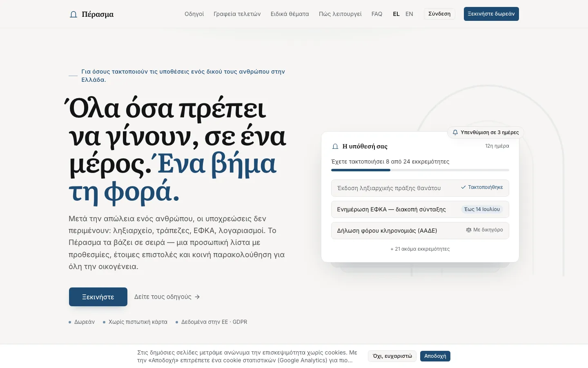Switch language to EL
This screenshot has height=368, width=588.
[396, 14]
